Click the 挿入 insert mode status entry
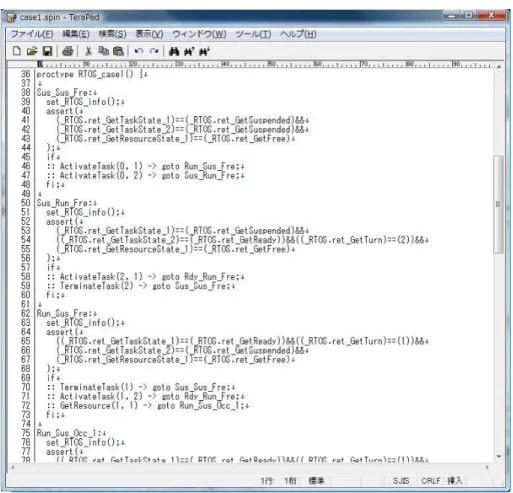 tap(455, 481)
